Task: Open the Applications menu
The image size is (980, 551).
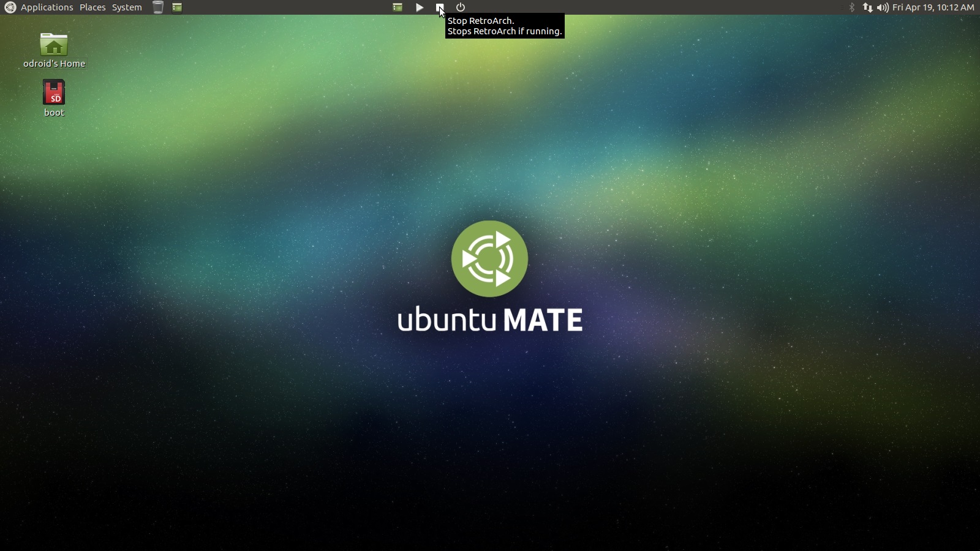Action: tap(47, 7)
